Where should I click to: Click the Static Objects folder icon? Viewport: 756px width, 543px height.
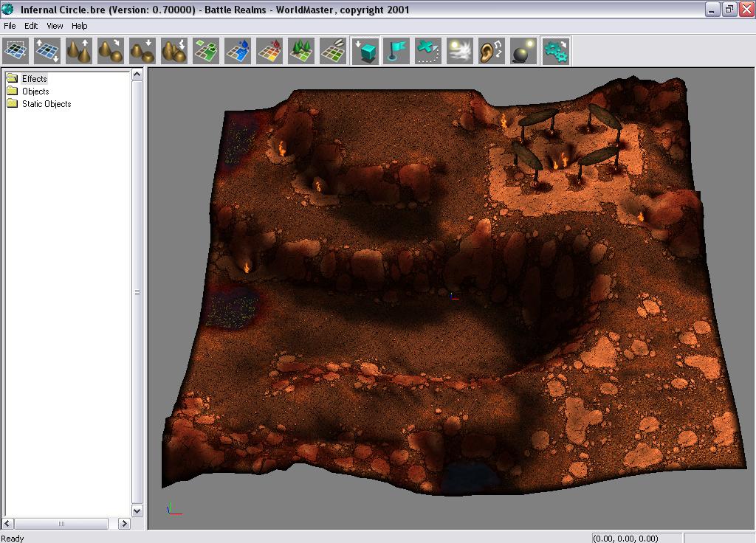click(x=13, y=103)
